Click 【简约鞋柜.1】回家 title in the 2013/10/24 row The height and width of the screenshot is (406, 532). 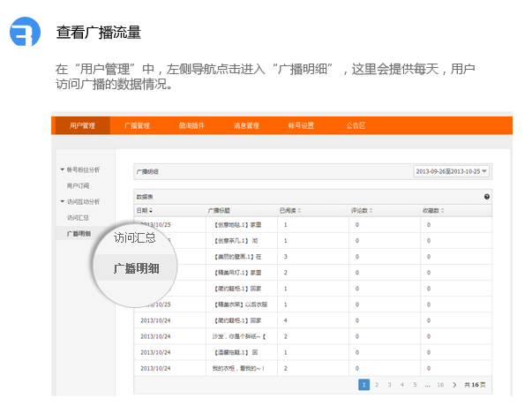tap(237, 320)
